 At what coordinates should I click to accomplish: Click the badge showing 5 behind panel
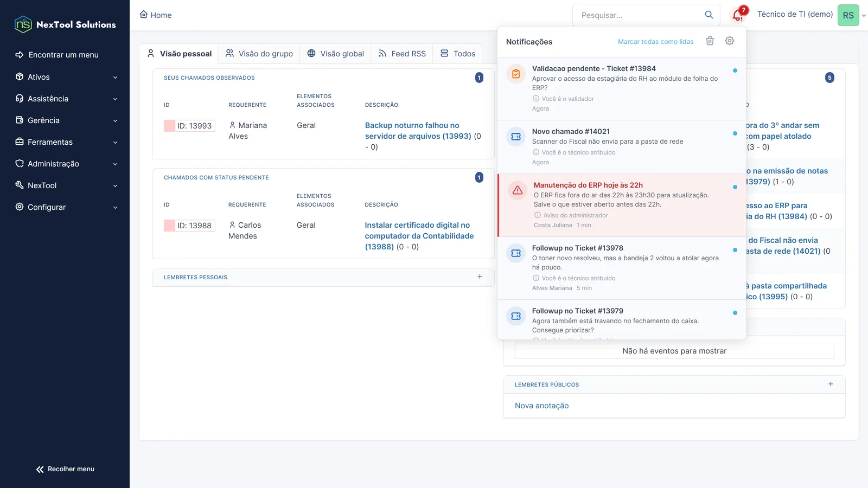(829, 78)
